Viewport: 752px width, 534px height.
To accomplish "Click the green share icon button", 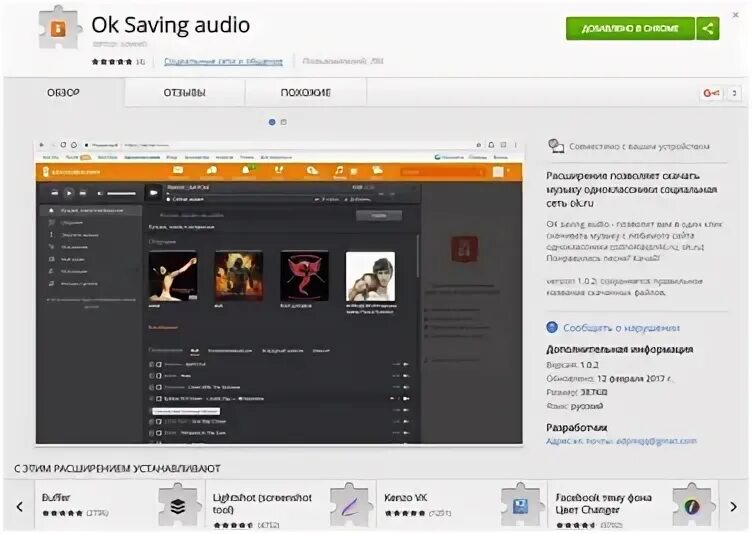I will point(708,28).
